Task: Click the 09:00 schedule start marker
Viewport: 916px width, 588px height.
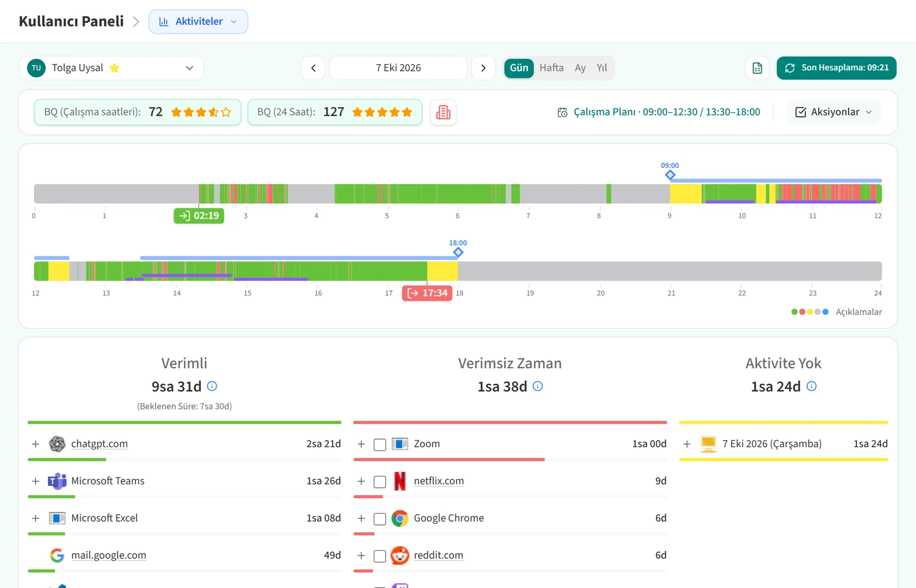Action: pos(670,175)
